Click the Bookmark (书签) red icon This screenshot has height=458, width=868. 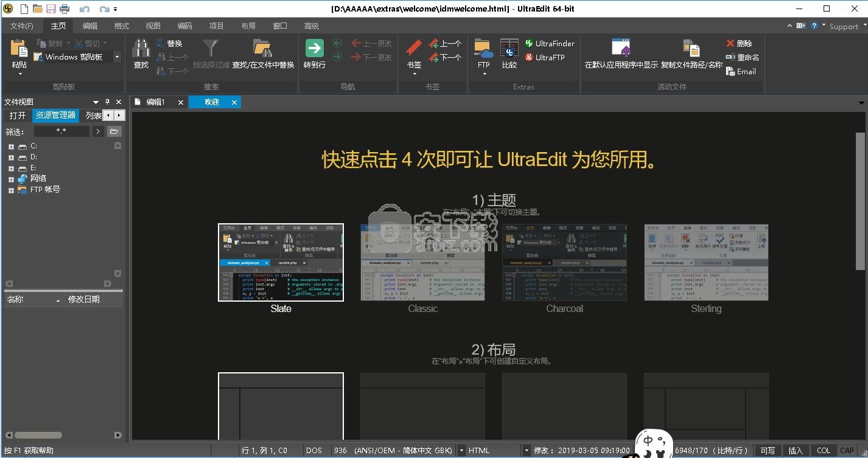(x=414, y=49)
